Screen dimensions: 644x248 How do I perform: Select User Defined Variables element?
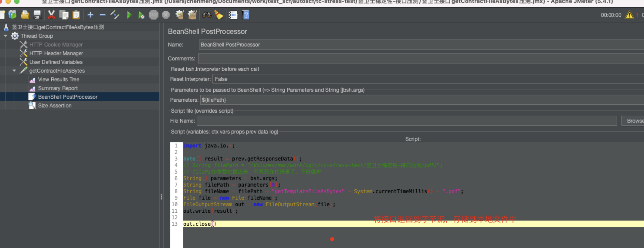tap(56, 62)
